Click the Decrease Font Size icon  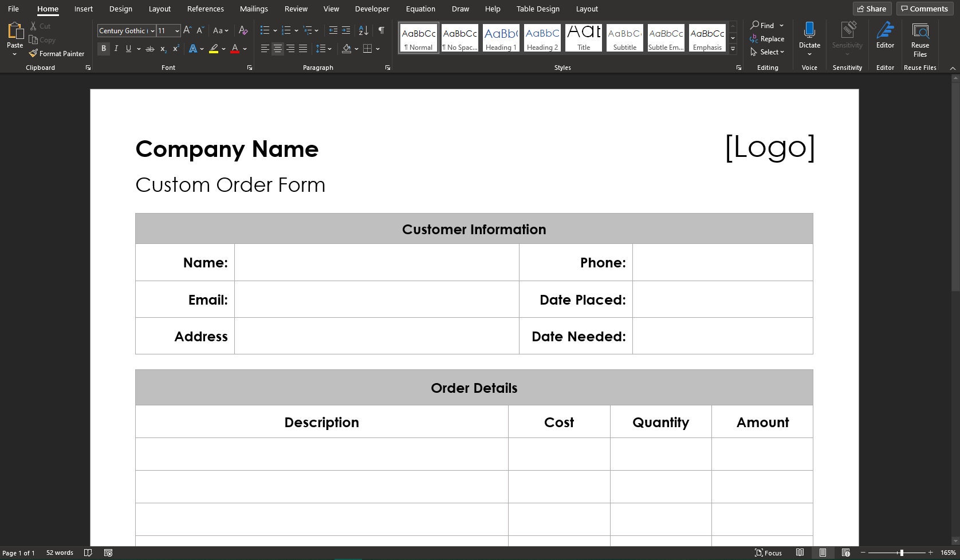[200, 30]
